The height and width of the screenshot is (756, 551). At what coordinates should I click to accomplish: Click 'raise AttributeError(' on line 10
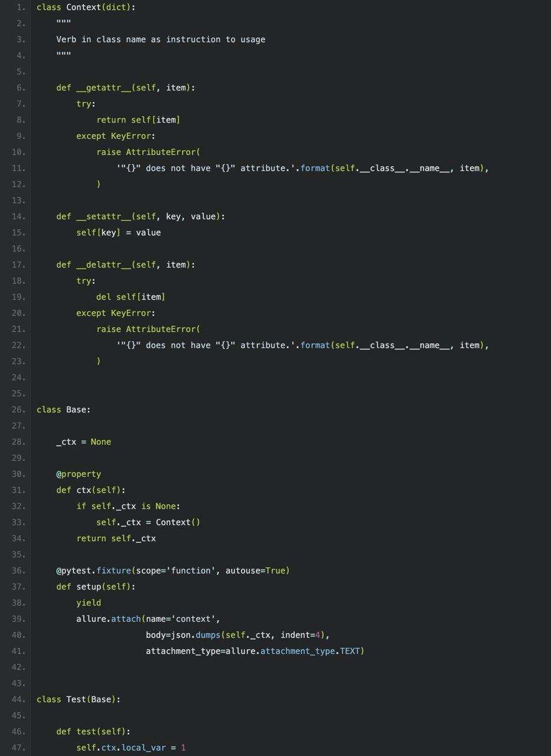coord(148,152)
